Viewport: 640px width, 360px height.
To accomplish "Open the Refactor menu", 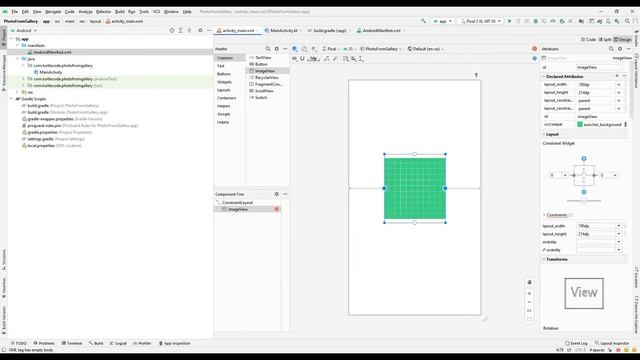I will point(103,12).
